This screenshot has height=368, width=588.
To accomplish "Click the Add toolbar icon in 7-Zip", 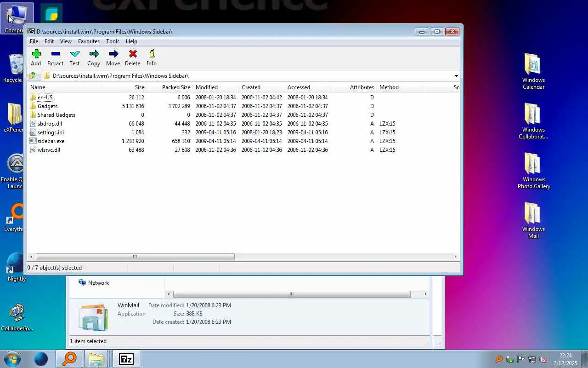I will [36, 54].
